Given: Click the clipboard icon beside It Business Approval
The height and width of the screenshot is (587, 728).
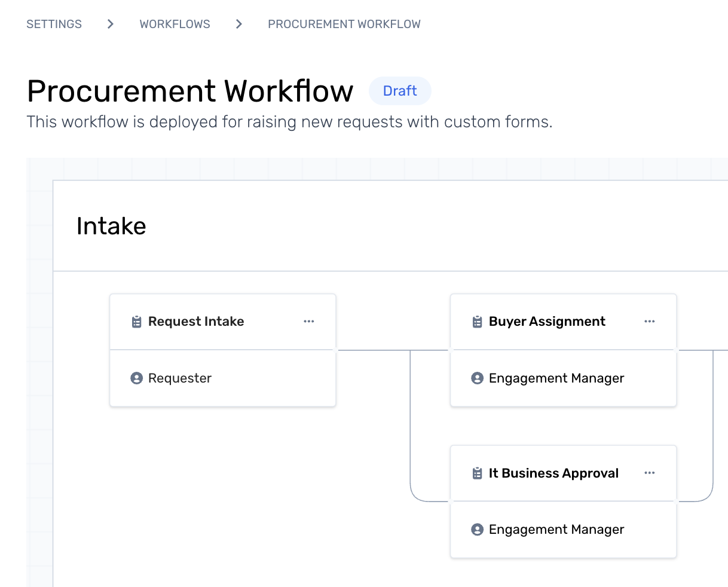Looking at the screenshot, I should pyautogui.click(x=477, y=473).
